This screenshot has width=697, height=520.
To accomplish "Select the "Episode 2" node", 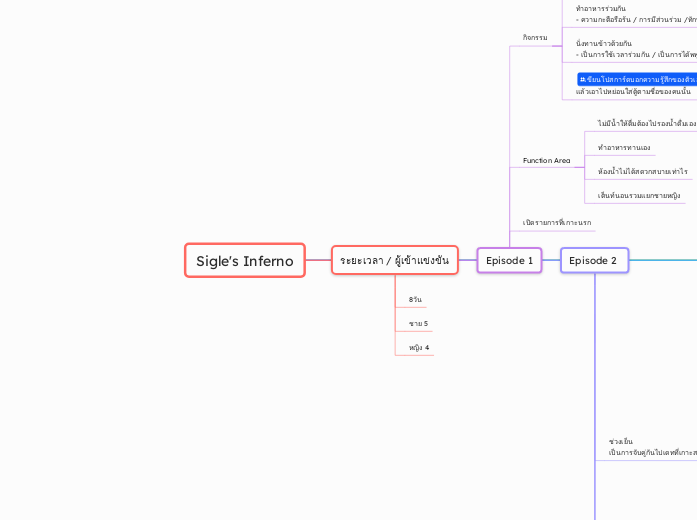I will [594, 260].
